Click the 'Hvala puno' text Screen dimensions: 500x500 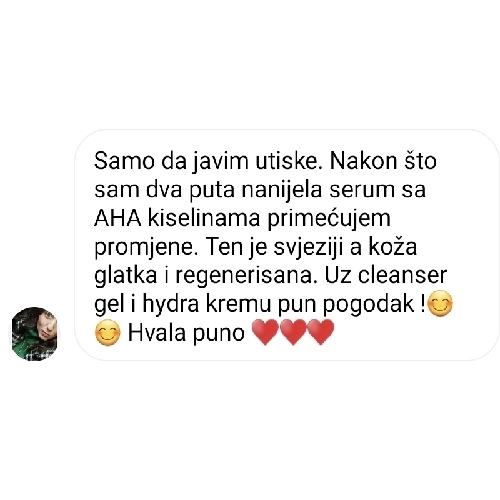pos(187,333)
